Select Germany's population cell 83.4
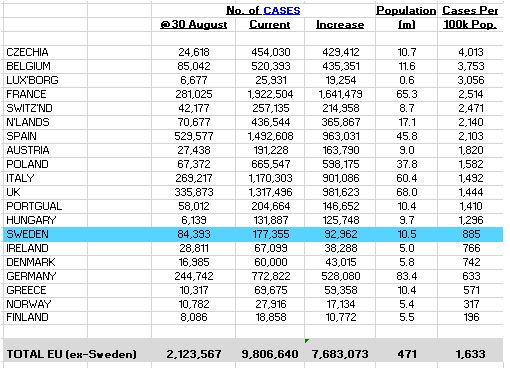 pyautogui.click(x=407, y=276)
